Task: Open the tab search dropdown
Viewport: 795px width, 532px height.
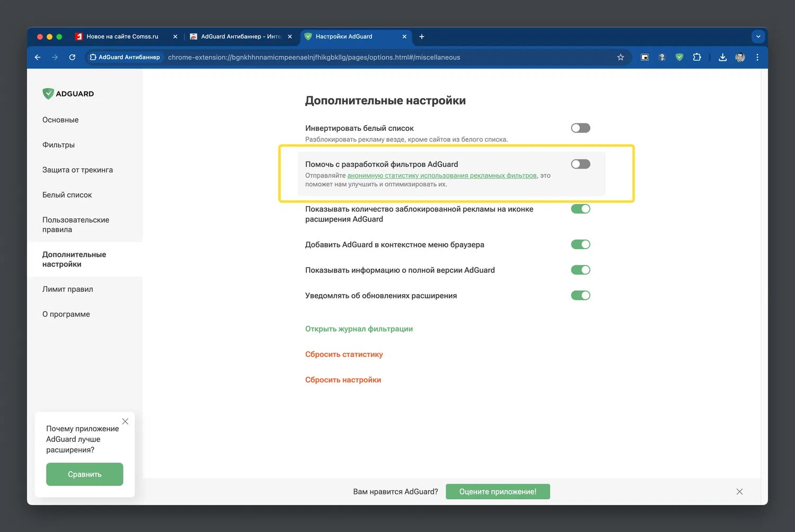Action: click(758, 37)
